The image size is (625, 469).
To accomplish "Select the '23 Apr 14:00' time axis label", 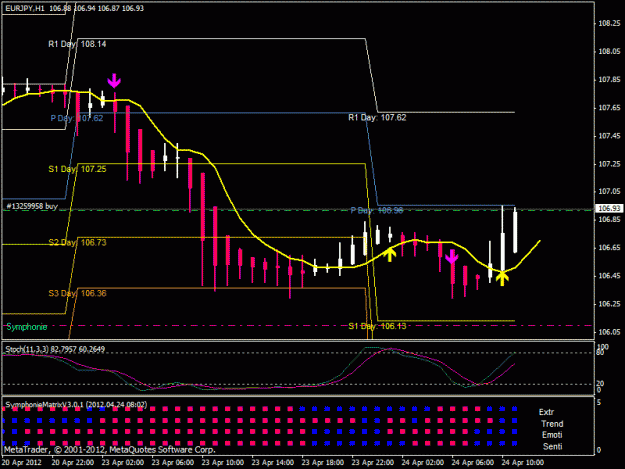I will pyautogui.click(x=273, y=463).
